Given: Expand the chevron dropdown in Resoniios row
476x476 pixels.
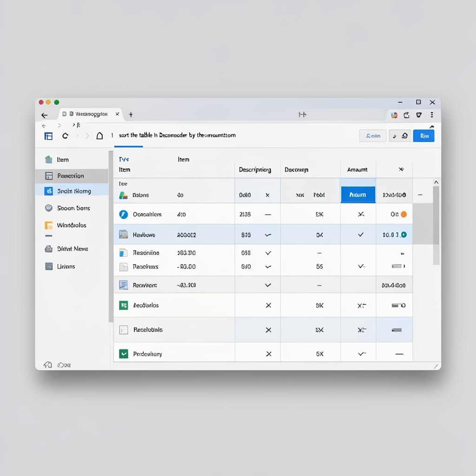Looking at the screenshot, I should pyautogui.click(x=268, y=253).
